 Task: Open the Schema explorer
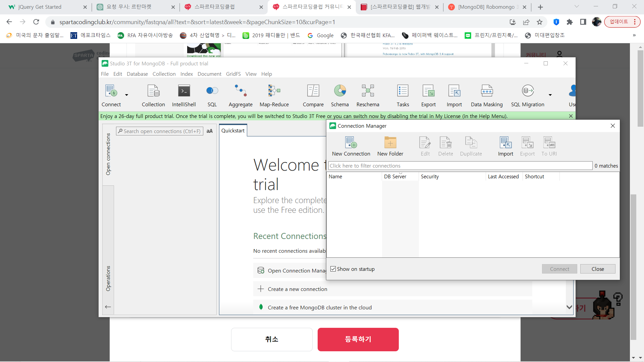(340, 96)
